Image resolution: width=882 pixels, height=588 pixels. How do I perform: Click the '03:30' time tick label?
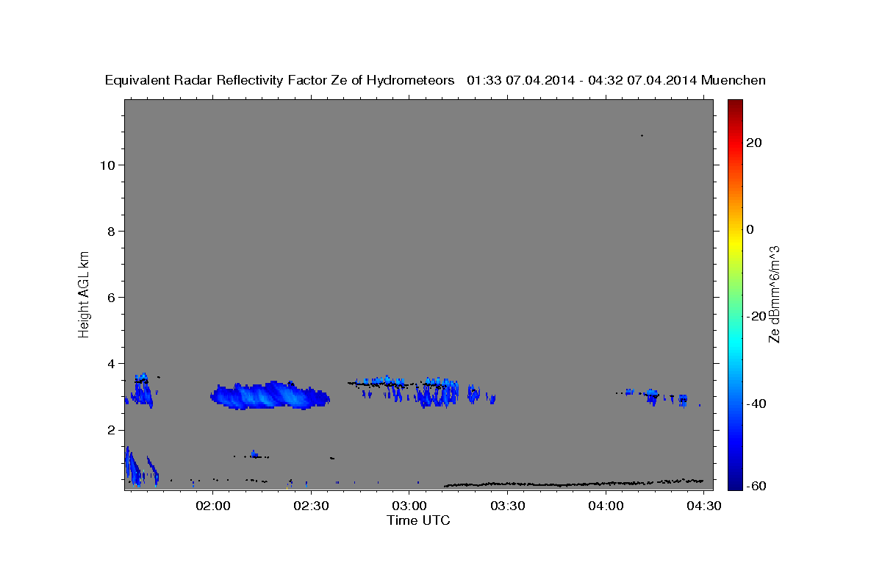pos(507,506)
